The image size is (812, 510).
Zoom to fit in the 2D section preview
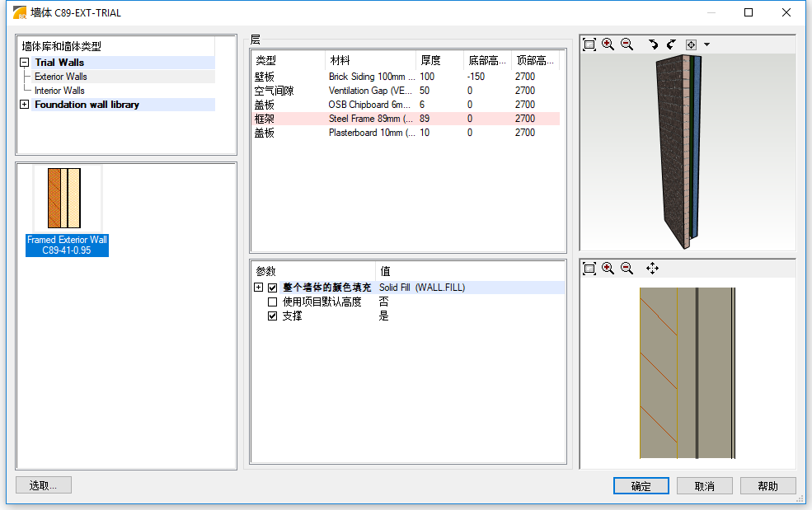pyautogui.click(x=589, y=269)
